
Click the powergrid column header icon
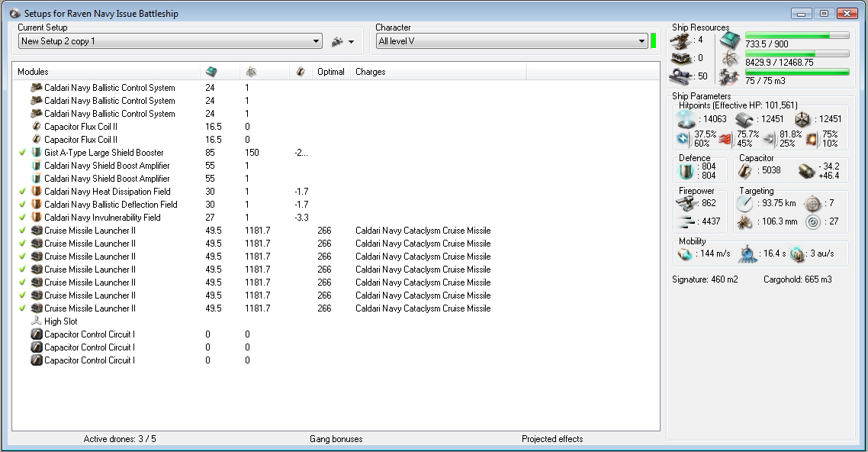click(x=251, y=72)
